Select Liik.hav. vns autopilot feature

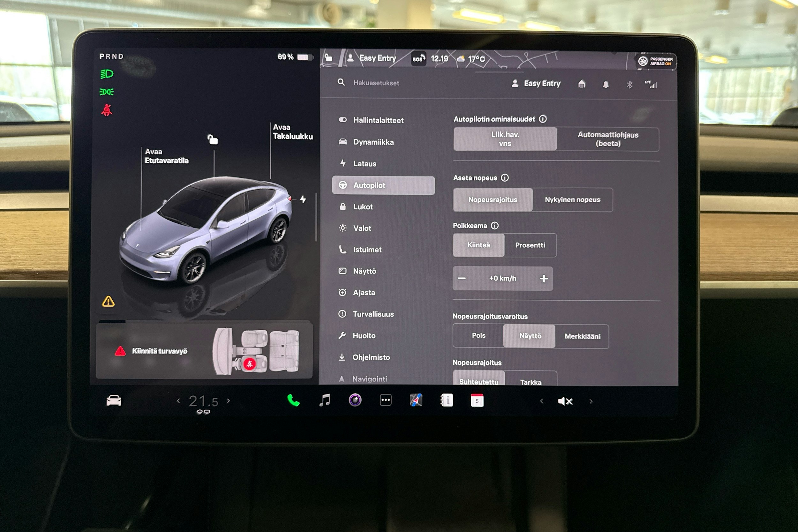click(505, 139)
